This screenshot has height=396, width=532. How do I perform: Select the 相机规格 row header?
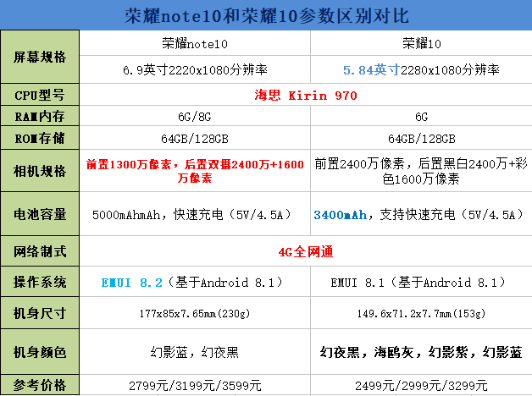point(40,171)
